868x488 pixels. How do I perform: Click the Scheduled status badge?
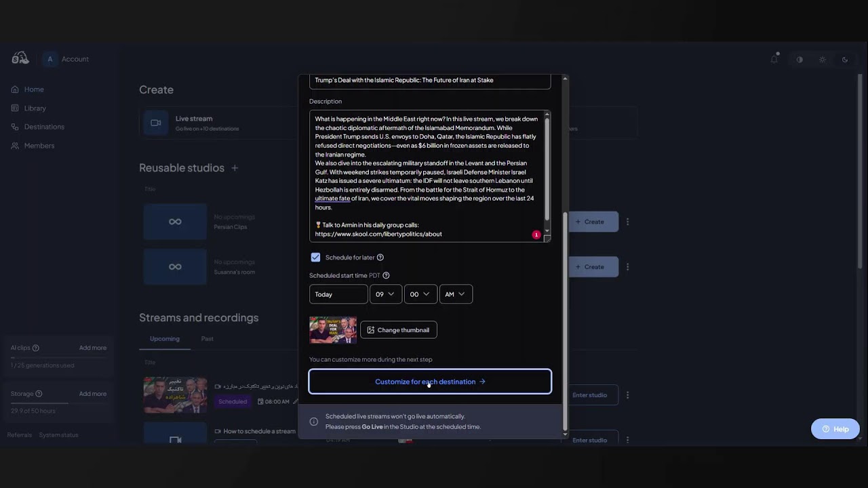point(233,402)
